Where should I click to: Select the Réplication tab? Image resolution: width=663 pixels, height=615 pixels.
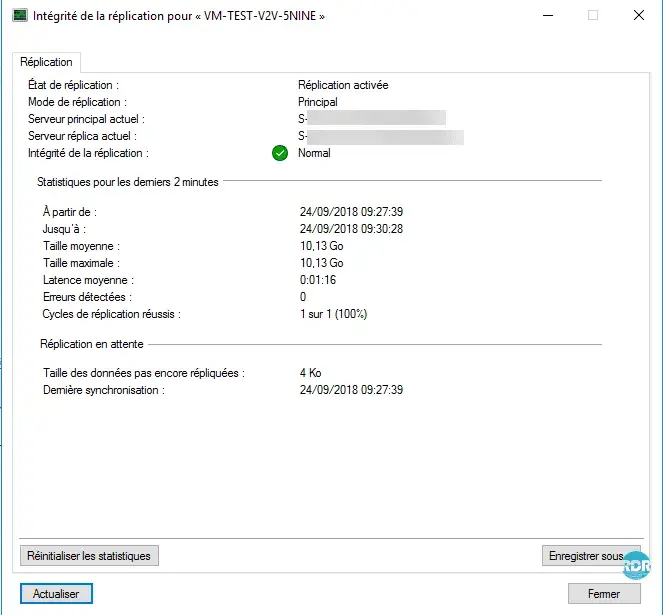pyautogui.click(x=46, y=62)
